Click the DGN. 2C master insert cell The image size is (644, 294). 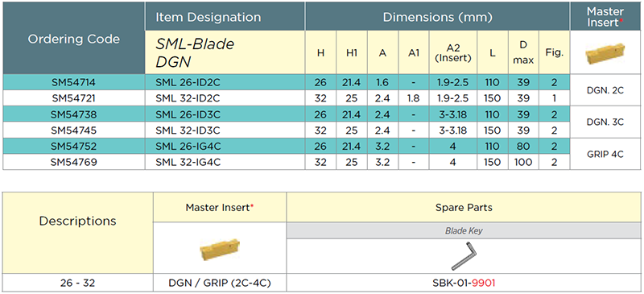(606, 90)
